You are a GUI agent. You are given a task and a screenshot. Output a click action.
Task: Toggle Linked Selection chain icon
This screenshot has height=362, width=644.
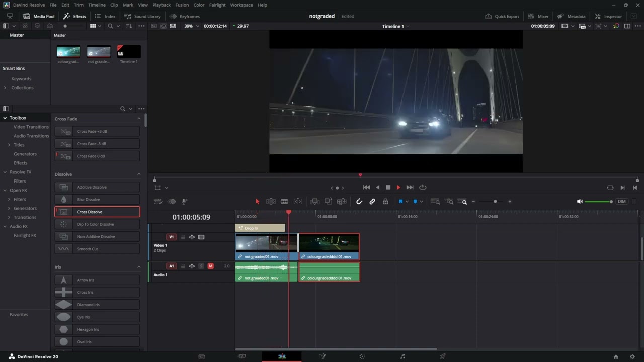(372, 201)
